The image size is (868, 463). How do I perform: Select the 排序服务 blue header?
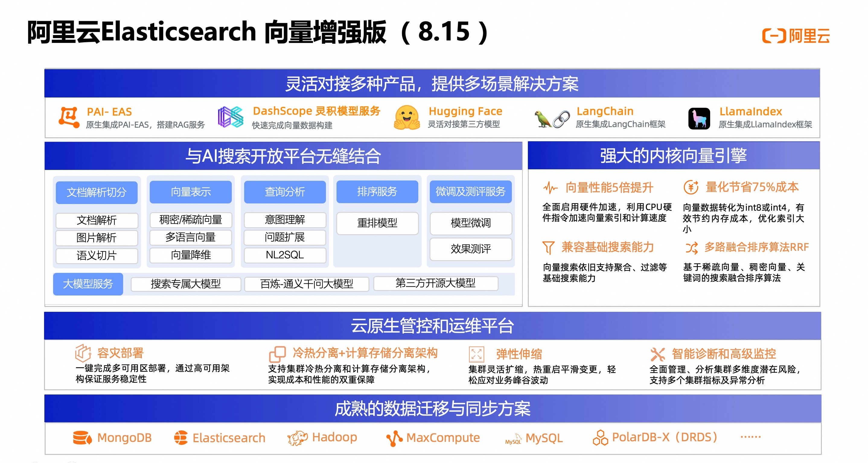(377, 192)
